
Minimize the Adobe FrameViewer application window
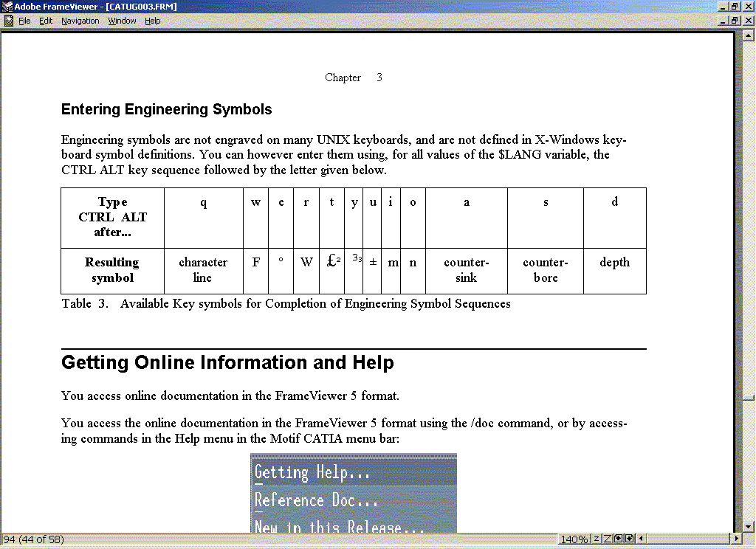724,6
